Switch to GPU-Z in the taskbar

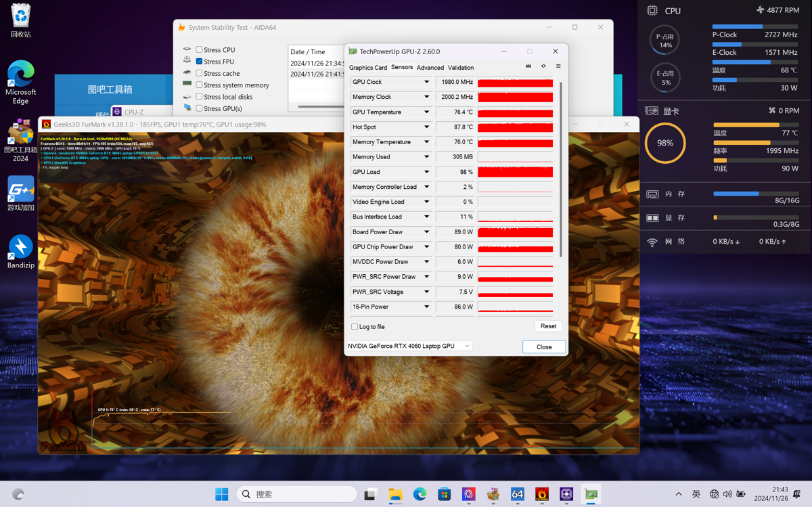click(591, 494)
